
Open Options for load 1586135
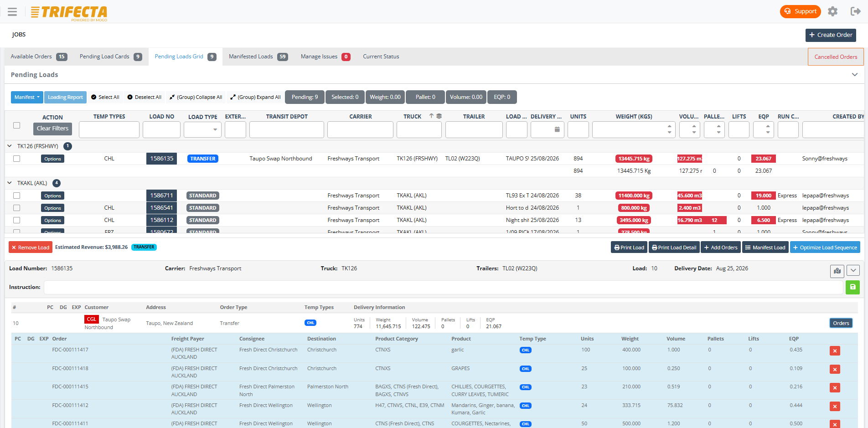(52, 159)
